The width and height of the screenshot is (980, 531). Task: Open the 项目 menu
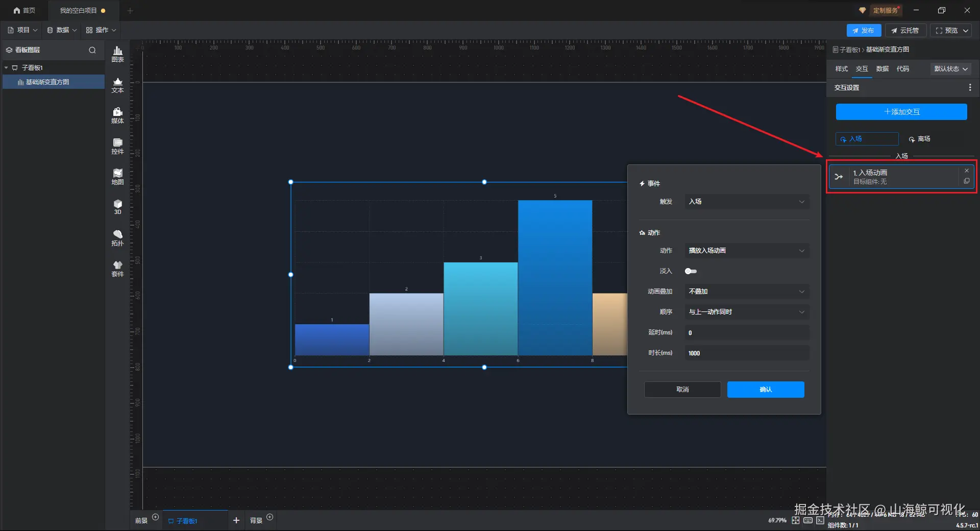click(x=22, y=30)
